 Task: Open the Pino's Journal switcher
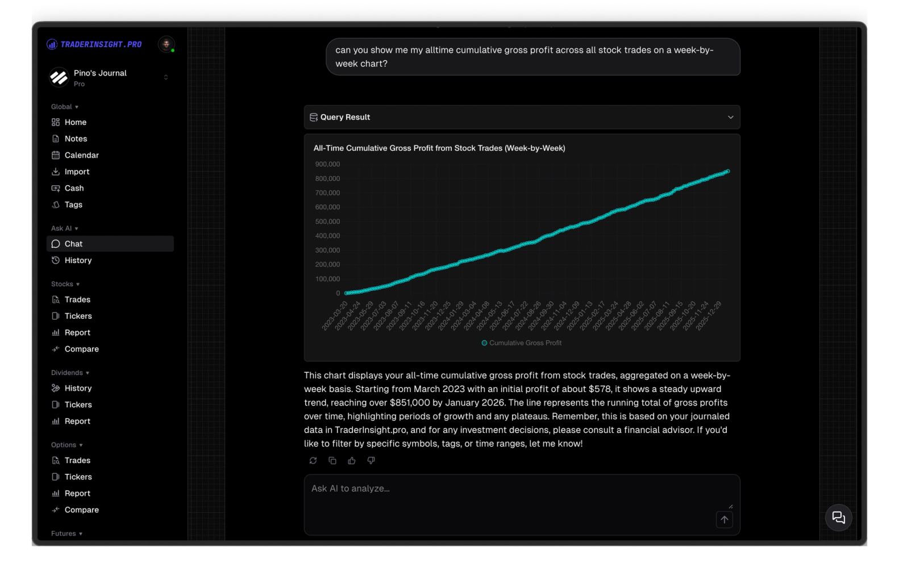(x=110, y=77)
